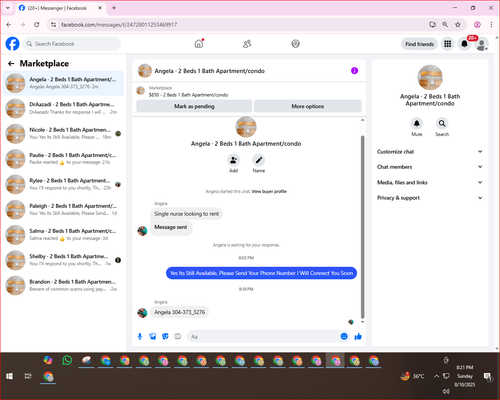This screenshot has width=500, height=400.
Task: Click More options button
Action: tap(308, 106)
